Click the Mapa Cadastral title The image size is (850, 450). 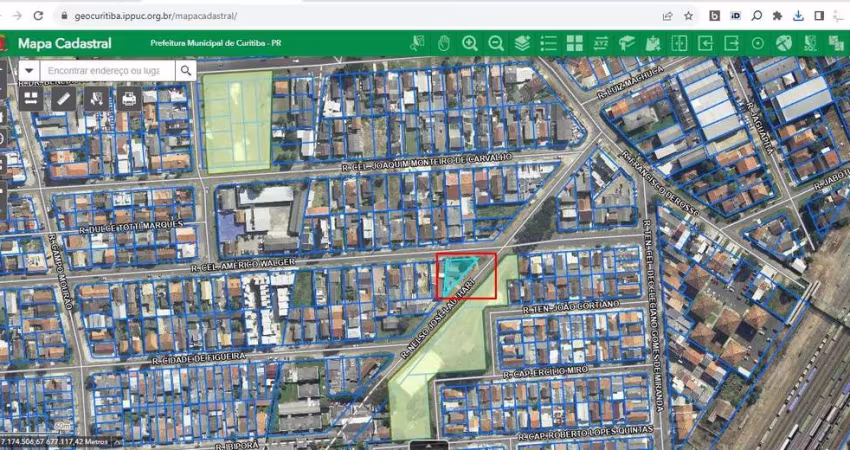pyautogui.click(x=65, y=43)
